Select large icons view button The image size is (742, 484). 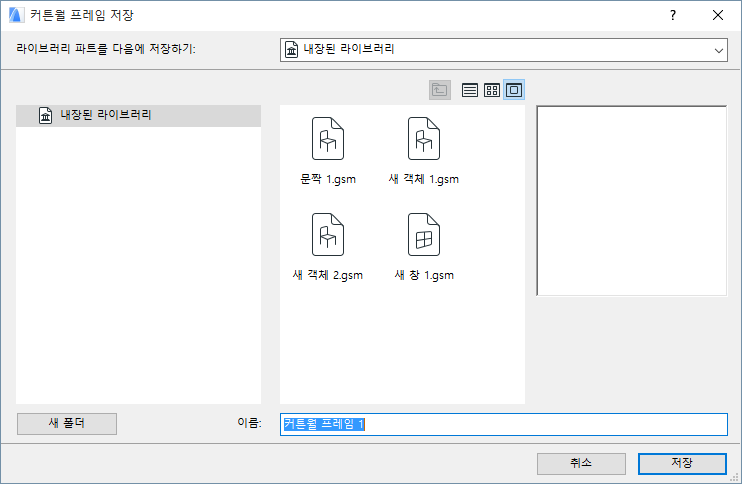tap(514, 90)
